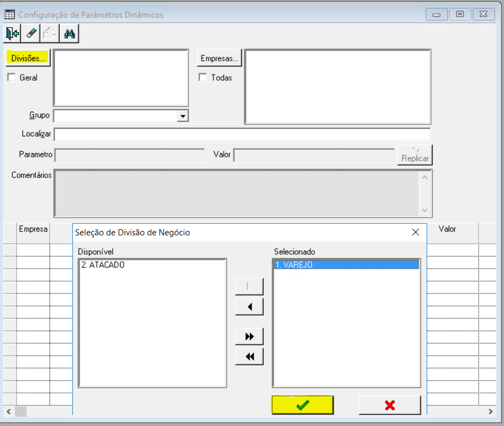Click the Valor field next to Replicar
The image size is (504, 426).
click(314, 155)
